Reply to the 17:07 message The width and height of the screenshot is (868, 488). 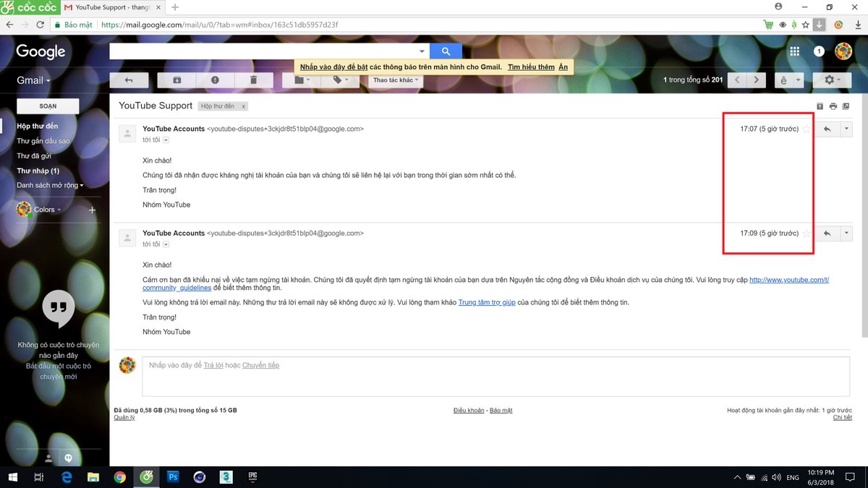tap(827, 129)
